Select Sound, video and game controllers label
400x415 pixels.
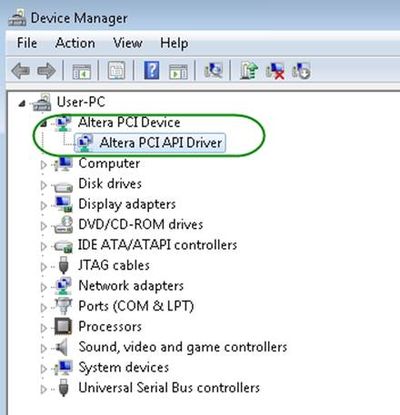point(183,347)
